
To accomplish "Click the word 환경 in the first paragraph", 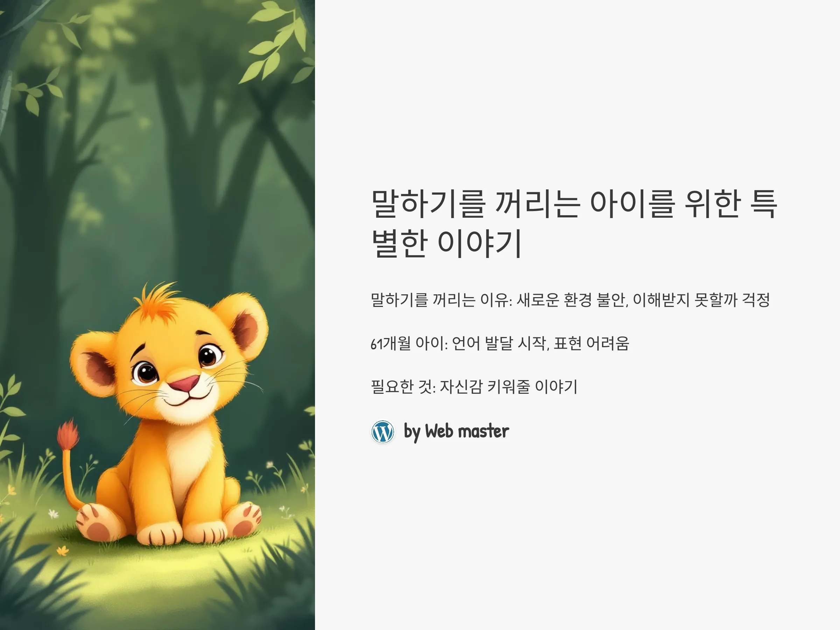I will pos(577,300).
